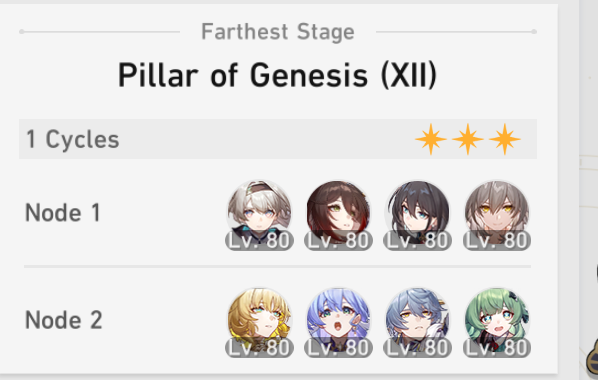Select the gray-blue-haired golden-eyed character avatar in Node 2
Viewport: 598px width, 380px height.
pyautogui.click(x=418, y=320)
